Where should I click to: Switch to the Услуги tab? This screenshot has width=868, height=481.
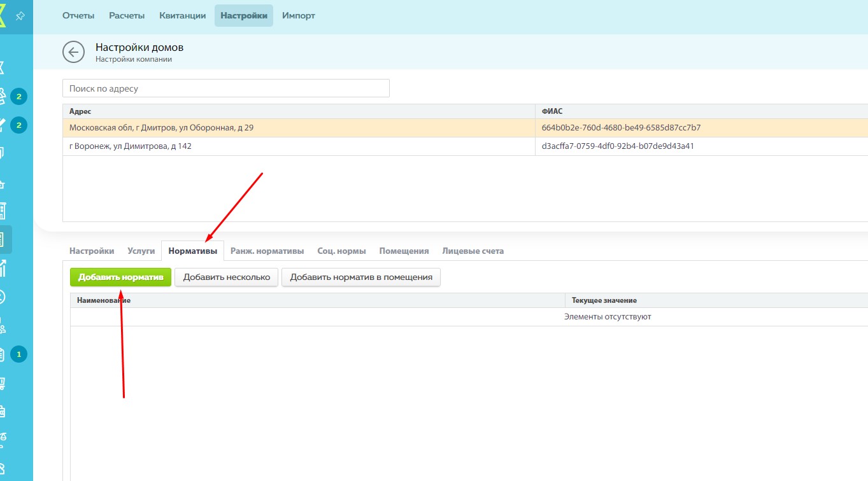click(x=141, y=251)
